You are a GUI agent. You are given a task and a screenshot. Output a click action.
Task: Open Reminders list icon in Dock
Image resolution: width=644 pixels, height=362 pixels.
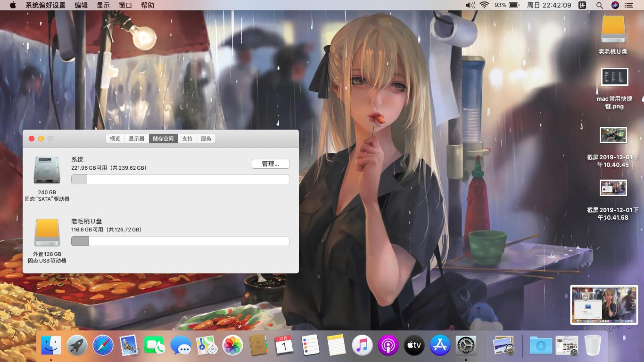tap(310, 346)
